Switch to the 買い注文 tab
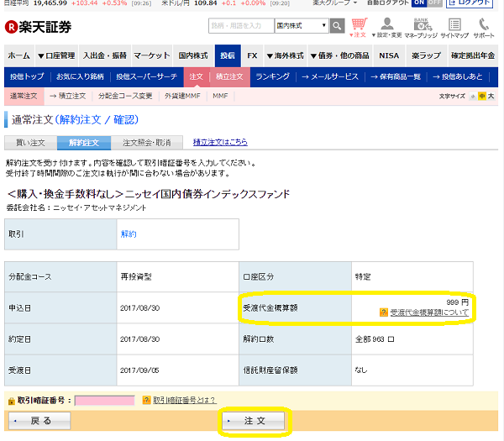 coord(30,143)
